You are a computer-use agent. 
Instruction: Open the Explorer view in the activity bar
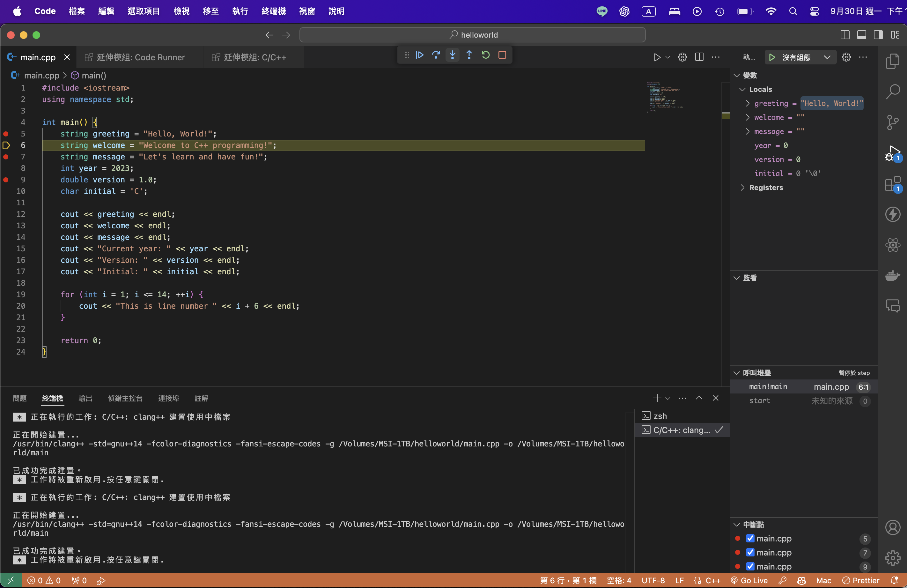[x=893, y=61]
